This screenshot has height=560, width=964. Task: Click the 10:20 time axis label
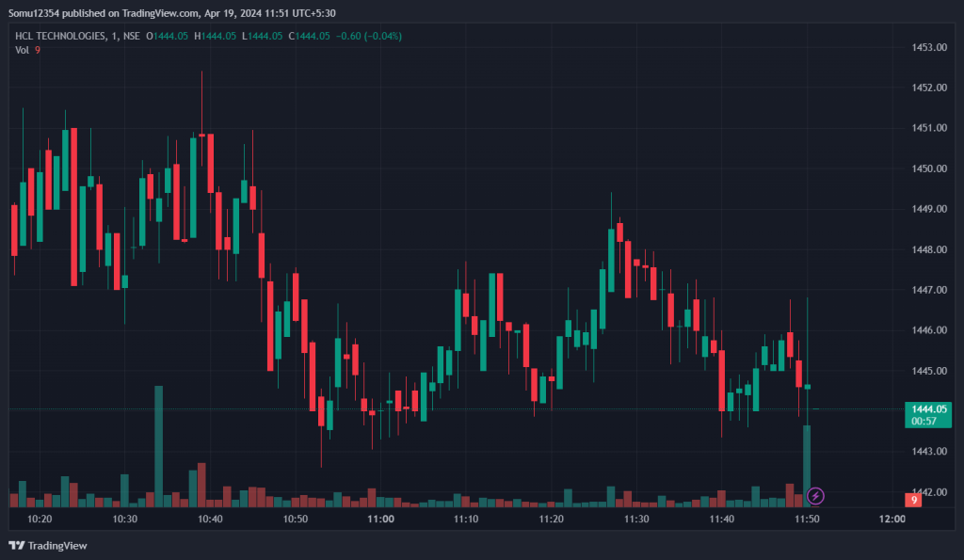pos(40,519)
